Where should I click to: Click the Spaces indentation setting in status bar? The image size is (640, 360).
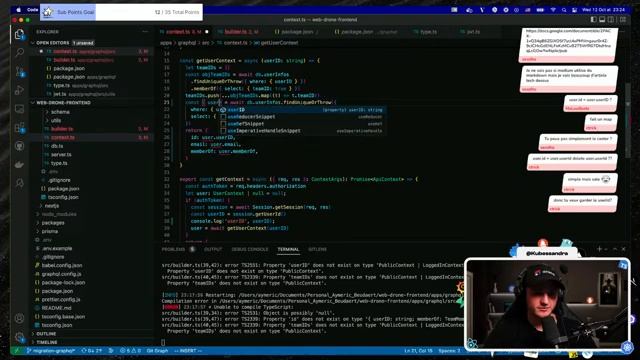pyautogui.click(x=449, y=351)
